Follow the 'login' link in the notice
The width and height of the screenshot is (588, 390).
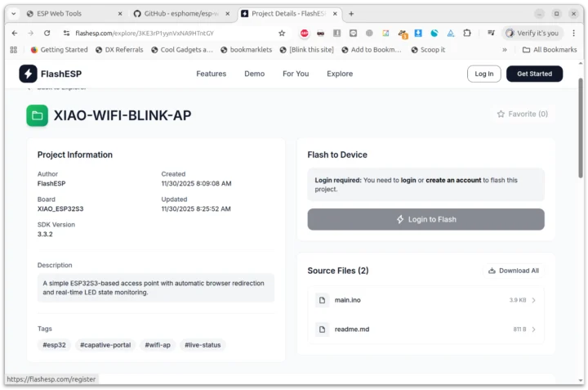[x=408, y=180]
